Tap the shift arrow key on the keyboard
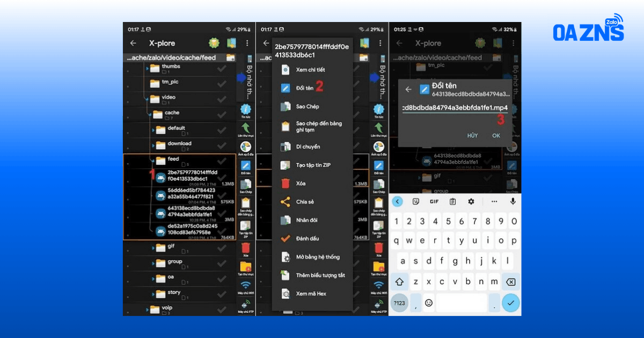Image resolution: width=644 pixels, height=338 pixels. 399,282
